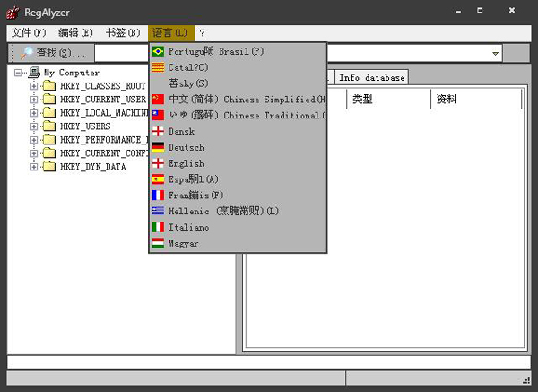Select HKEY_USERS tree label
538x392 pixels.
point(85,126)
